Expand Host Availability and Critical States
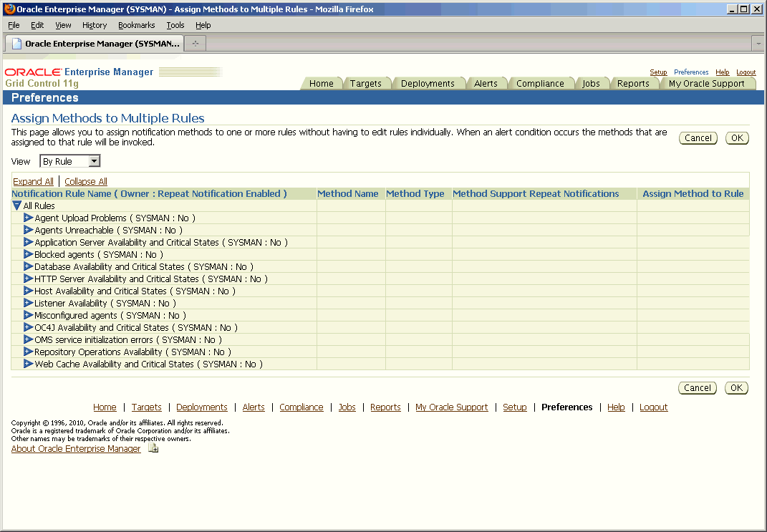Screen dimensions: 767x532 pos(29,291)
